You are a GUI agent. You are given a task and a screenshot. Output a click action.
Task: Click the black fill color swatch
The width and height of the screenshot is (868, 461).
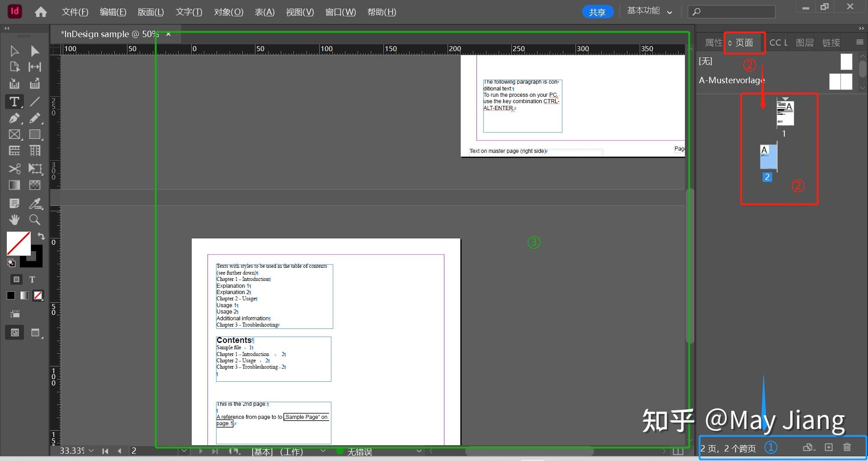[x=10, y=295]
